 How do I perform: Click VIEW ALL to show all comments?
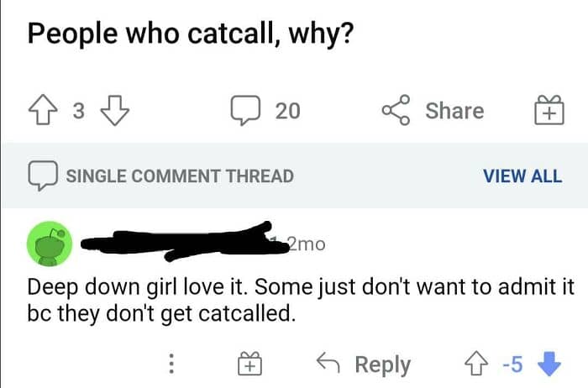[x=522, y=176]
